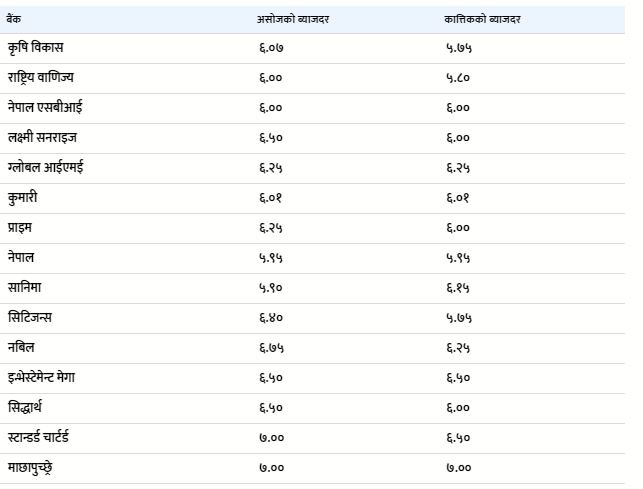The image size is (643, 489).
Task: Select the राष्ट्रिय वाणिज्य bank row
Action: (312, 78)
